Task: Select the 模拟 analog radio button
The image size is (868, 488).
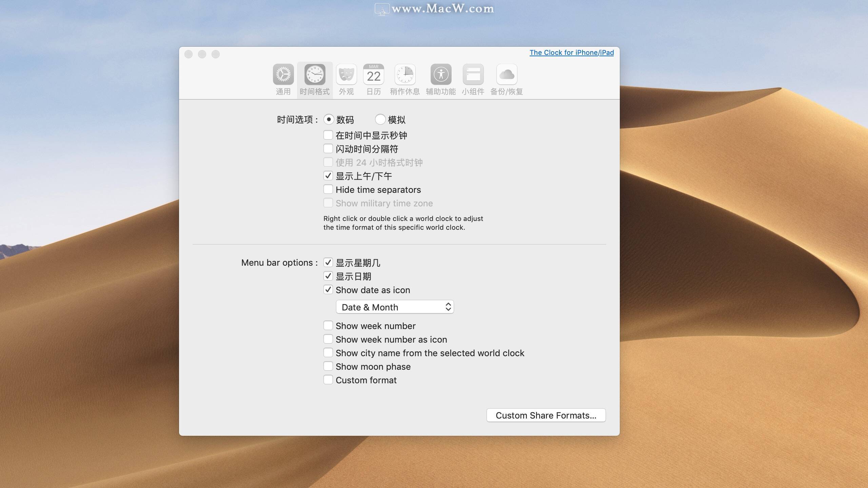Action: tap(380, 119)
